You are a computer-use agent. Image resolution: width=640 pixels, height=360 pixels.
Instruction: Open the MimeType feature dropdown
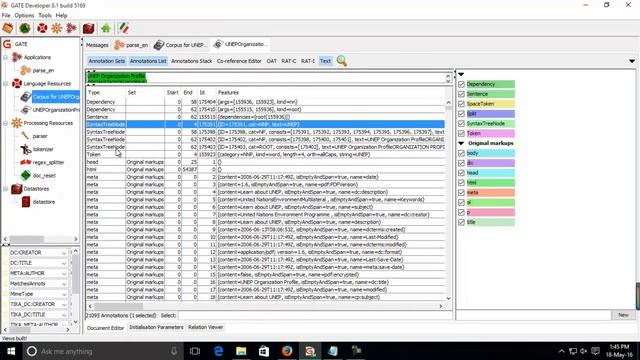(64, 294)
